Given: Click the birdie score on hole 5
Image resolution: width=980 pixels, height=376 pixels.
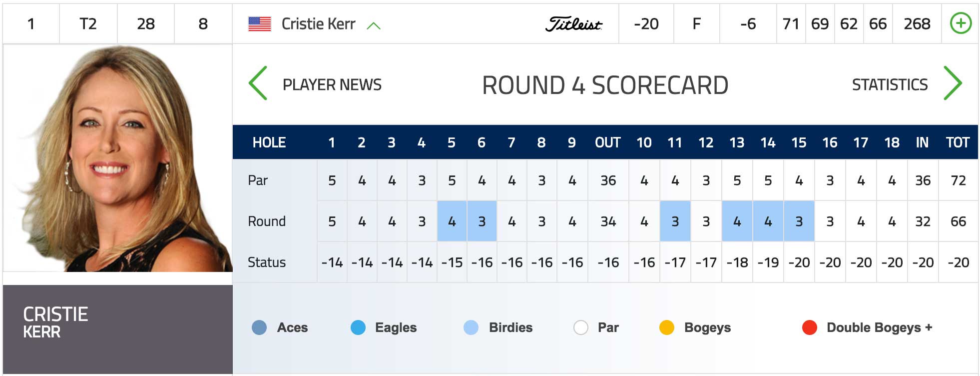Looking at the screenshot, I should 452,221.
